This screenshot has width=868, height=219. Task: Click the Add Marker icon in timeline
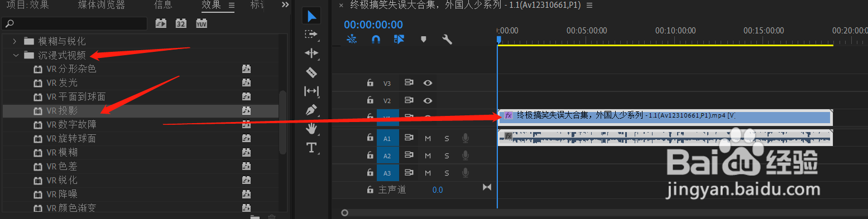(423, 40)
